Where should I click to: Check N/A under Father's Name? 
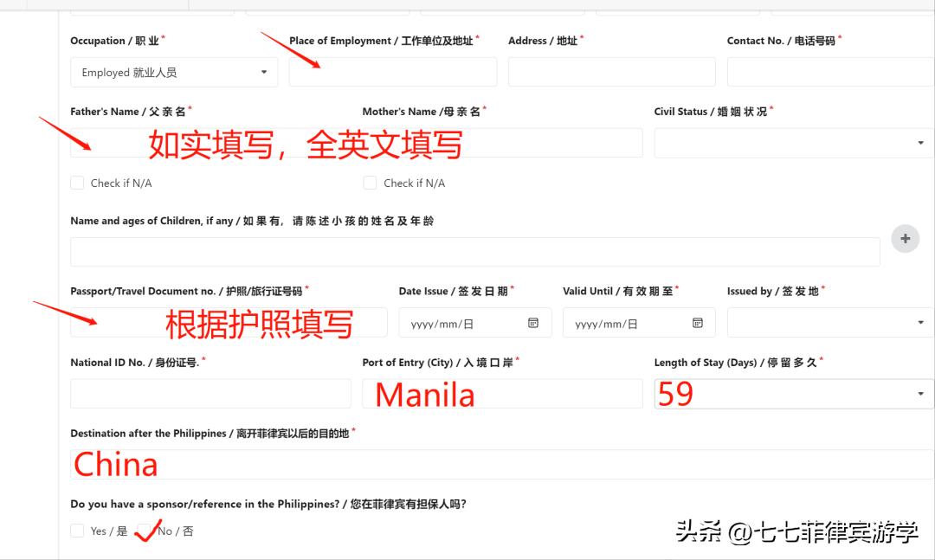(x=78, y=183)
